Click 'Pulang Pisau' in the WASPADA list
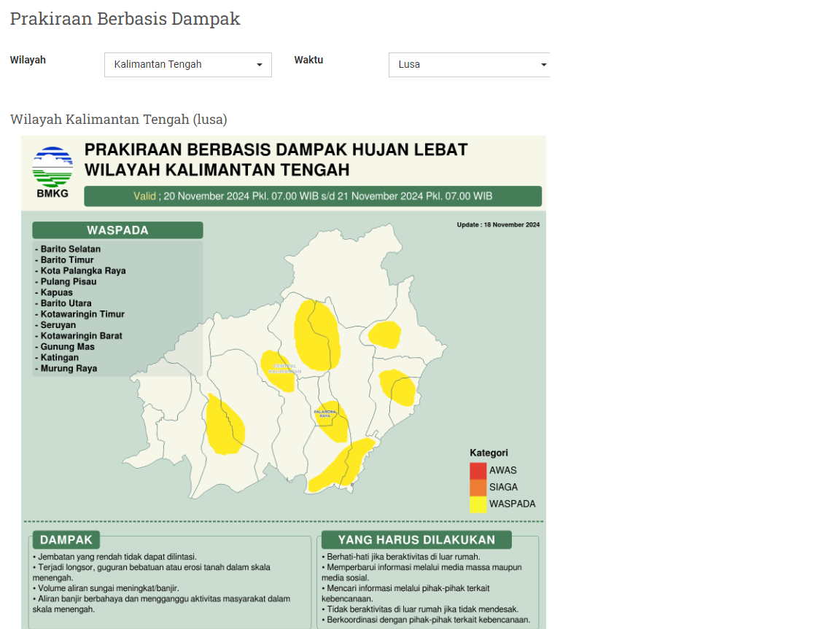 (69, 281)
